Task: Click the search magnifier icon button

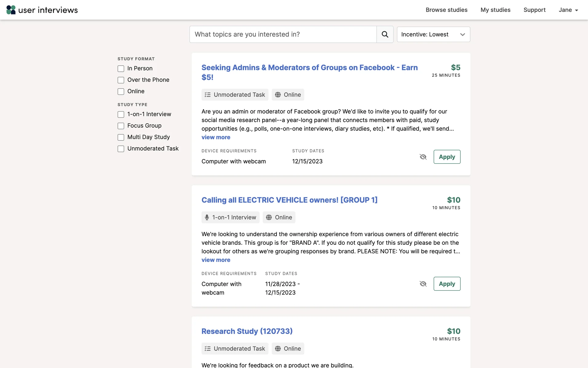Action: click(385, 34)
